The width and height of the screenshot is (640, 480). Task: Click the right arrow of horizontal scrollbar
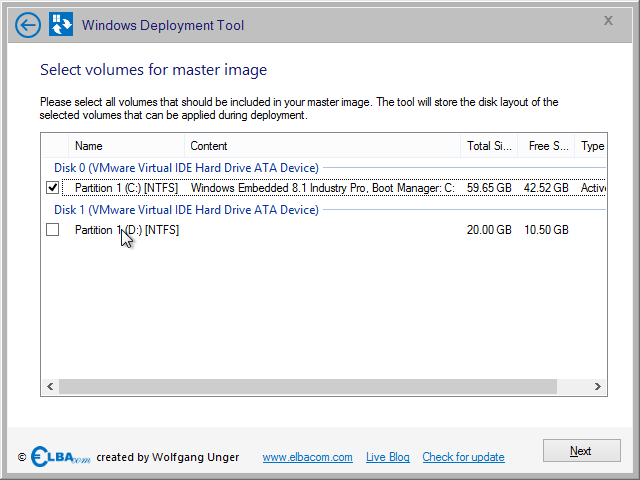pos(598,387)
